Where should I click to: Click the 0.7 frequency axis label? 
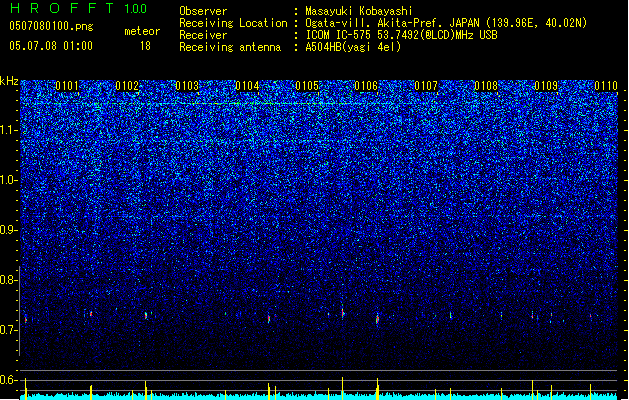[x=9, y=330]
